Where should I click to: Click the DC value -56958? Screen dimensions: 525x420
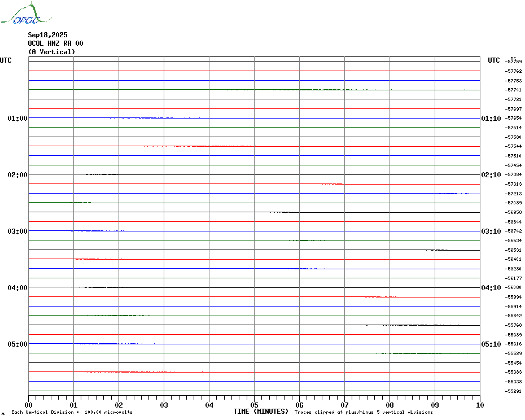click(x=513, y=212)
